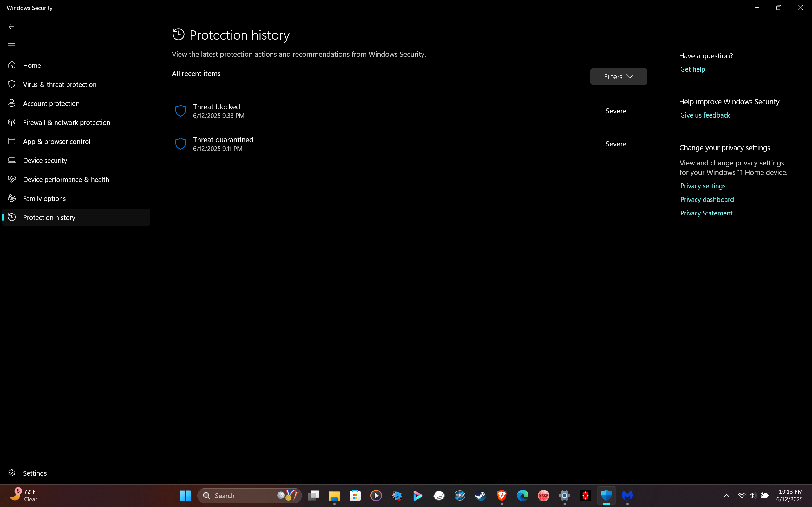The height and width of the screenshot is (507, 812).
Task: Click Give us feedback link
Action: tap(705, 115)
